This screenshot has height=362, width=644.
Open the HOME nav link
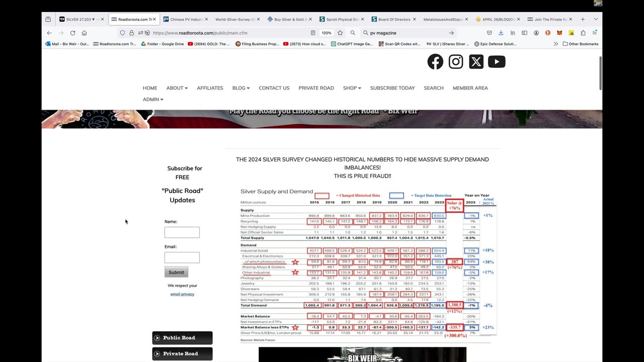tap(150, 88)
